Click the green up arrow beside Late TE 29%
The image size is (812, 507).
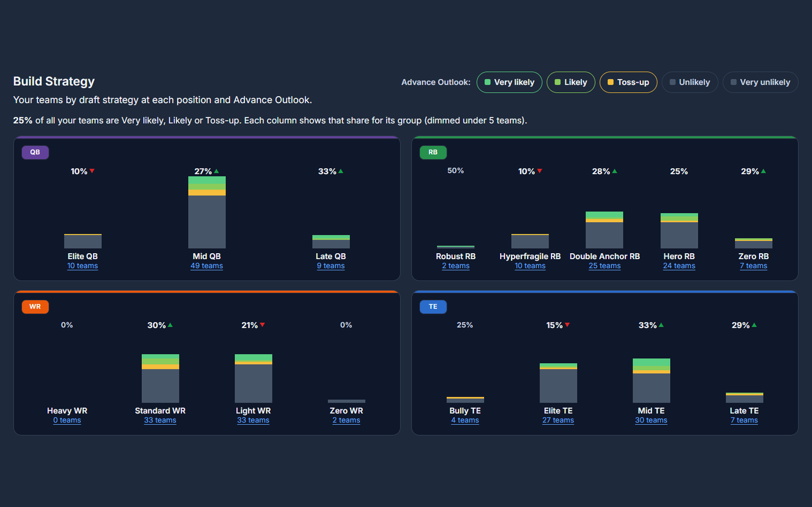click(x=754, y=325)
